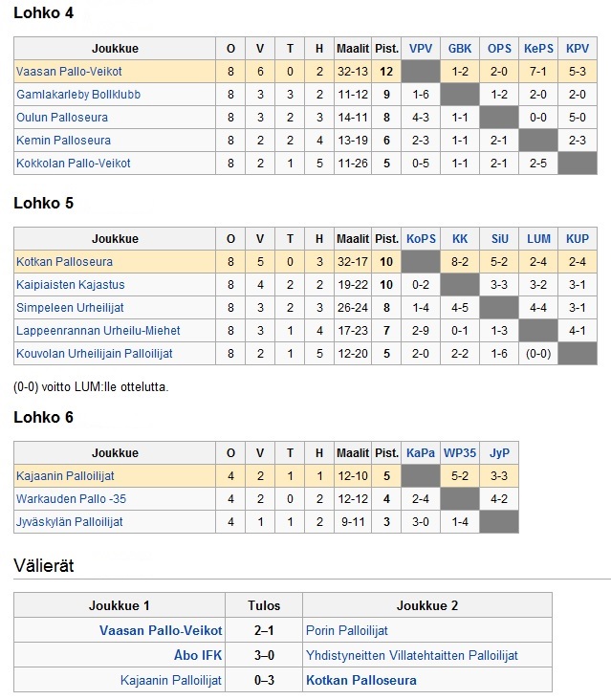Click Kotkan Palloseura in the Lohko 5 table

coord(64,262)
